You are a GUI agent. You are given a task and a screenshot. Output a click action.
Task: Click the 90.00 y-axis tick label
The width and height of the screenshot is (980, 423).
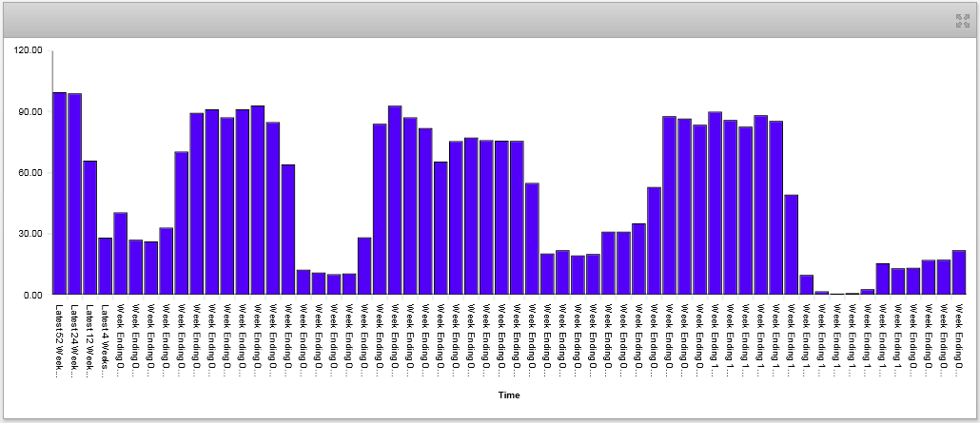(x=31, y=112)
